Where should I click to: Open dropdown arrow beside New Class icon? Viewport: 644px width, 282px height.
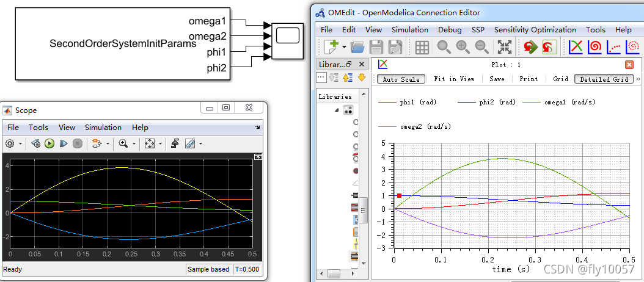[344, 48]
